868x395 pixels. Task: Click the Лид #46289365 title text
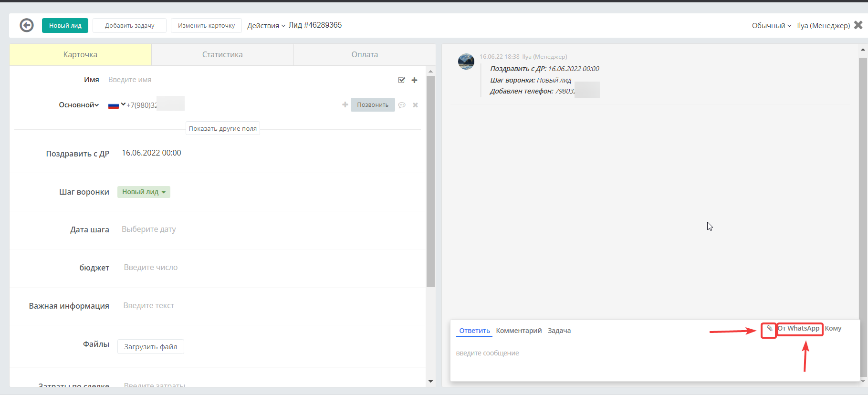315,25
